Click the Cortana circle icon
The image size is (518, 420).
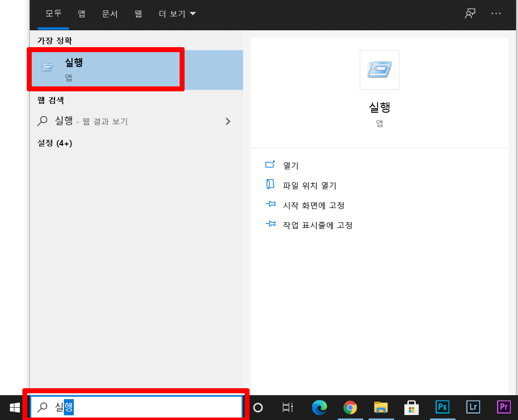[258, 408]
